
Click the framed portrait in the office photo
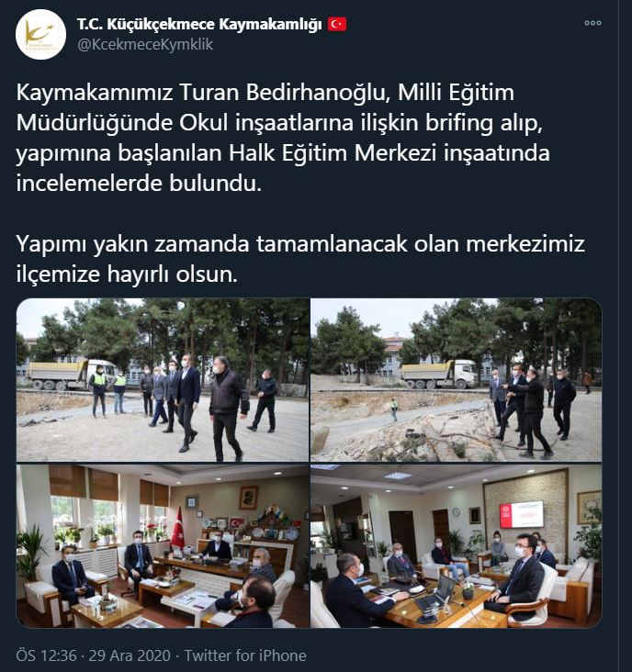point(248,498)
